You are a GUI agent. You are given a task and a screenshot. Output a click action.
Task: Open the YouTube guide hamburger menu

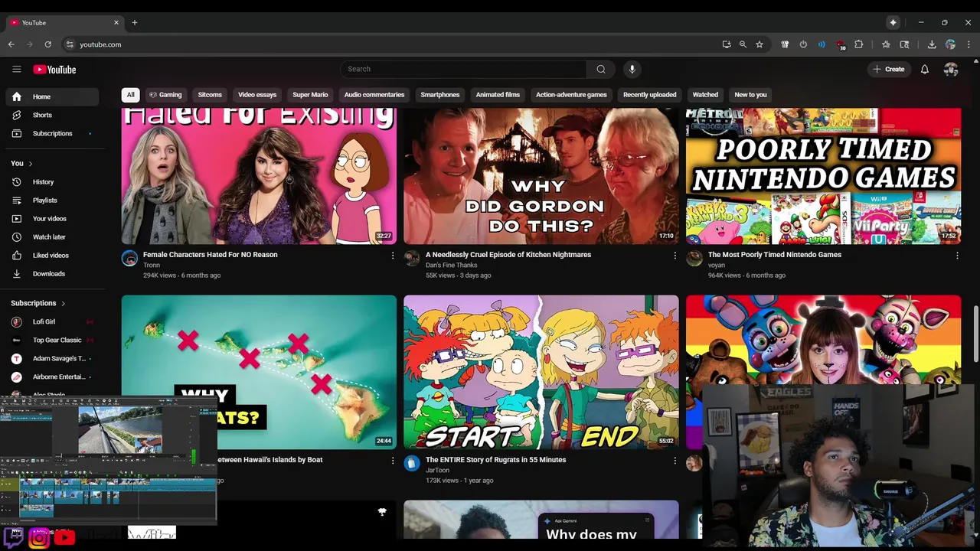click(16, 69)
